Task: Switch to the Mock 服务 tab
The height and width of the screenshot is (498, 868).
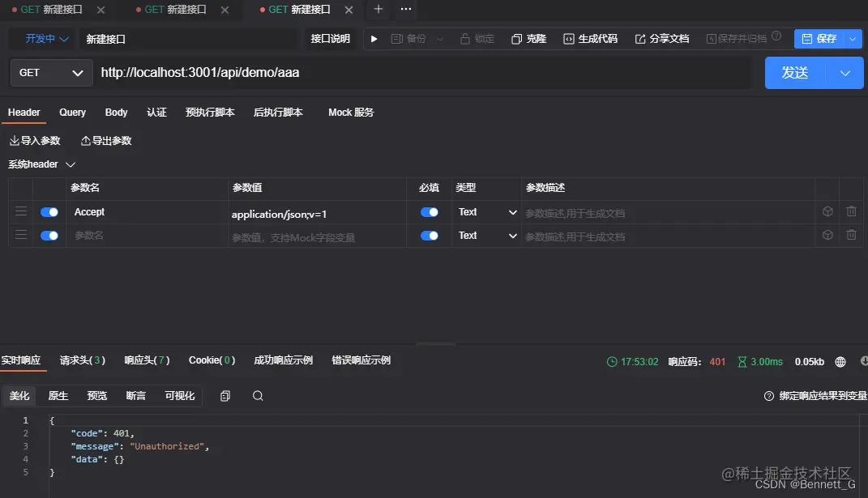Action: pos(350,113)
